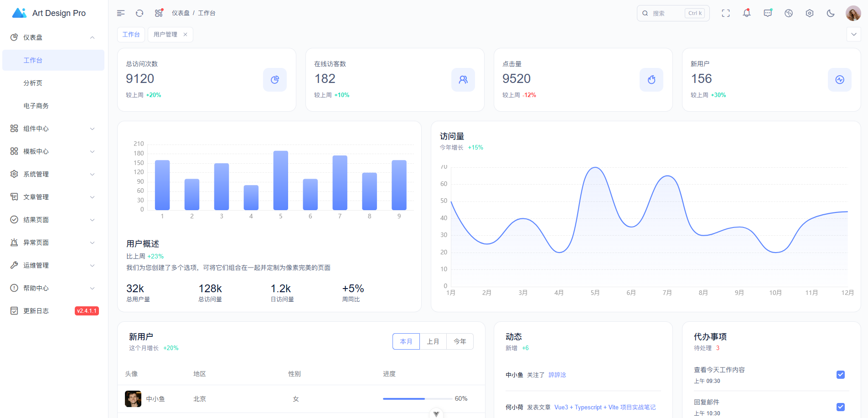Expand the 组件中心 menu
The height and width of the screenshot is (418, 868).
93,129
